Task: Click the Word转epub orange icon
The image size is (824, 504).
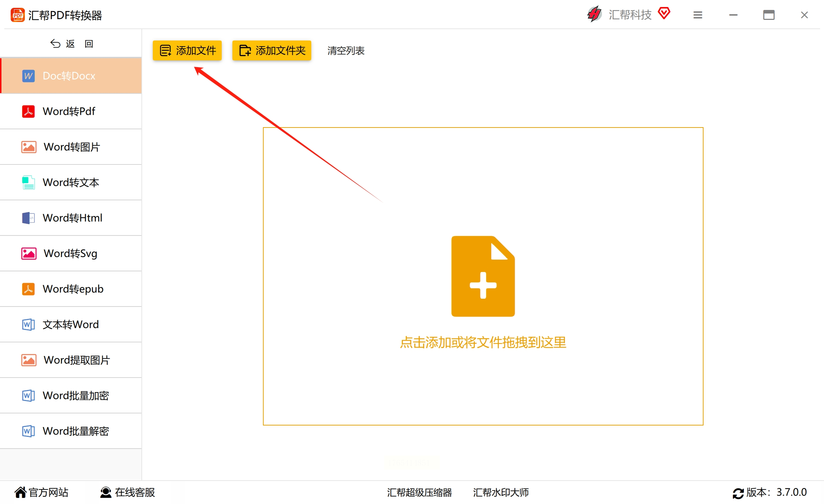Action: (x=28, y=289)
